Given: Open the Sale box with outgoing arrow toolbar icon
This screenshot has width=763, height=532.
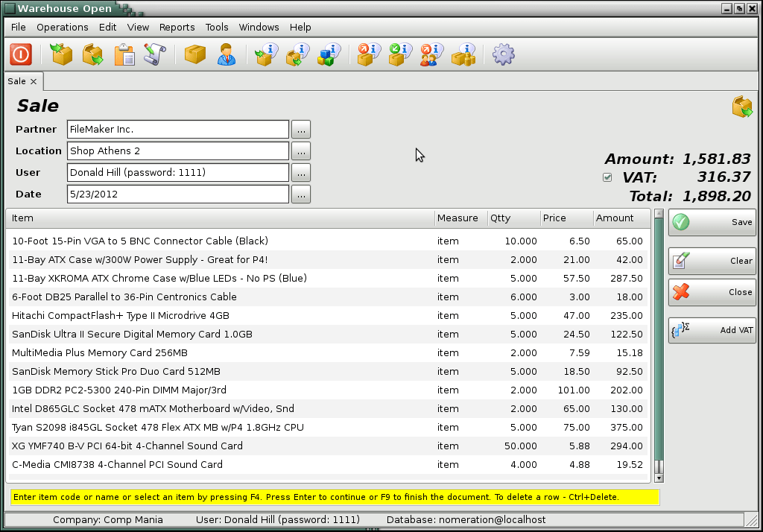Looking at the screenshot, I should click(93, 54).
